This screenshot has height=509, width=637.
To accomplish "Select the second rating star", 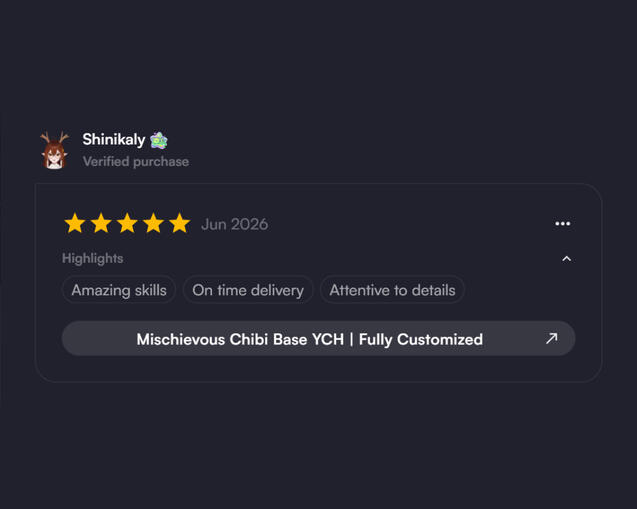I will click(101, 223).
